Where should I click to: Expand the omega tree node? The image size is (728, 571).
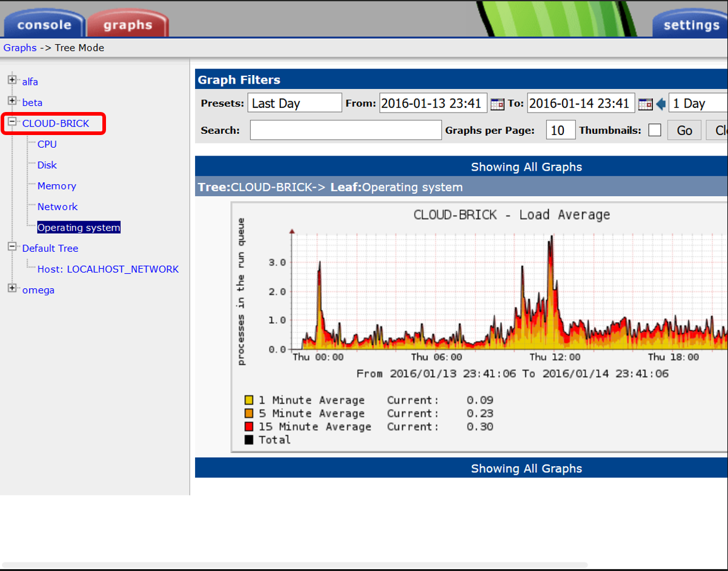pos(12,288)
